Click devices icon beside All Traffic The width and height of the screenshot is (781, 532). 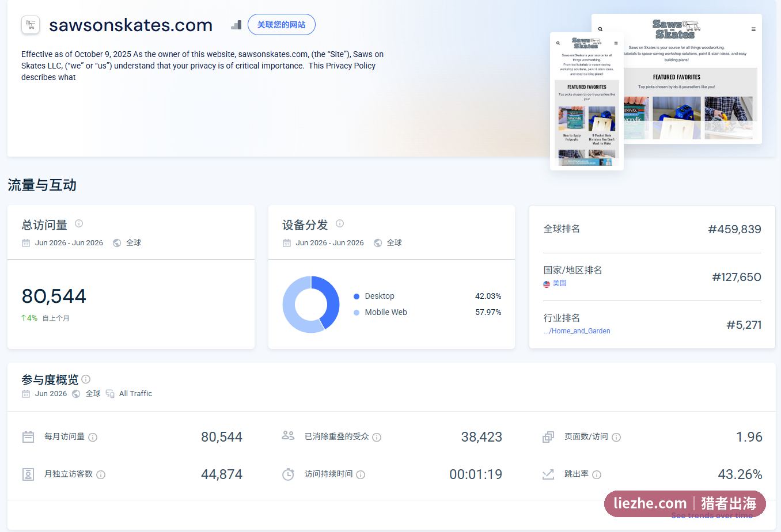pyautogui.click(x=110, y=394)
